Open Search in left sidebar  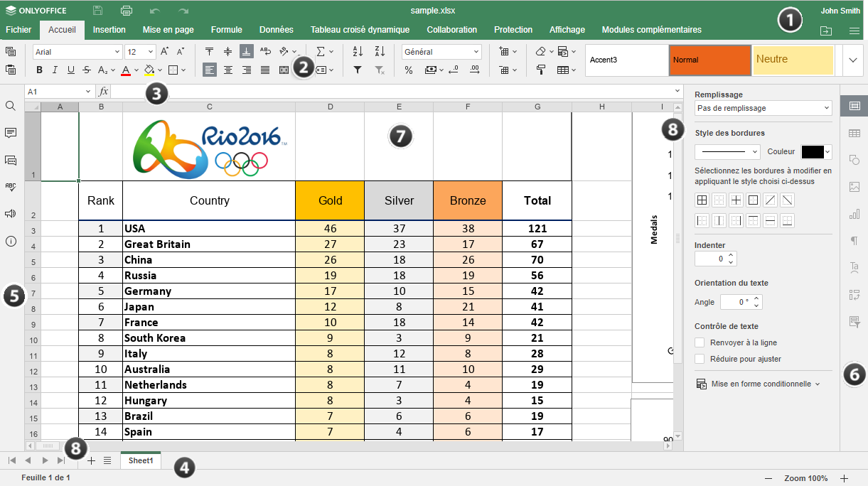11,106
